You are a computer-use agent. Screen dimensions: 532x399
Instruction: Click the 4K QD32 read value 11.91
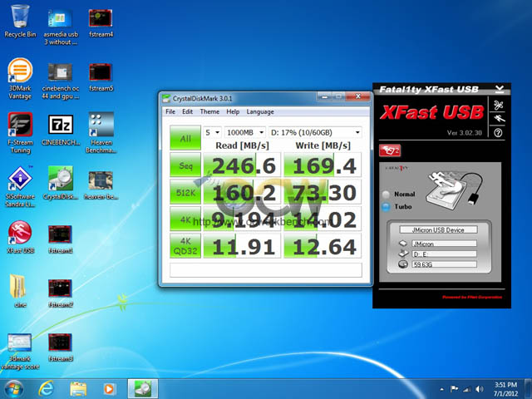tap(242, 246)
